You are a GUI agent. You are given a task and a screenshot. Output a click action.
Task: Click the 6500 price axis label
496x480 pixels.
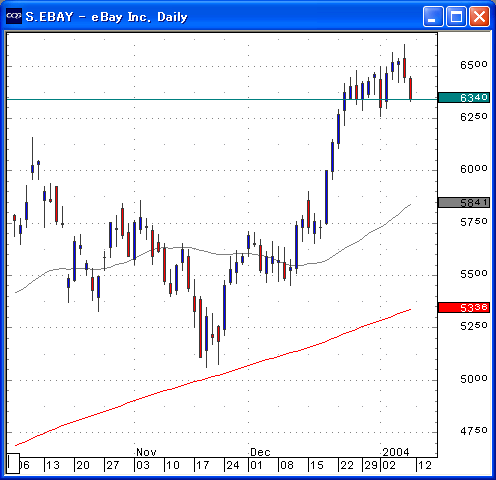coord(474,65)
